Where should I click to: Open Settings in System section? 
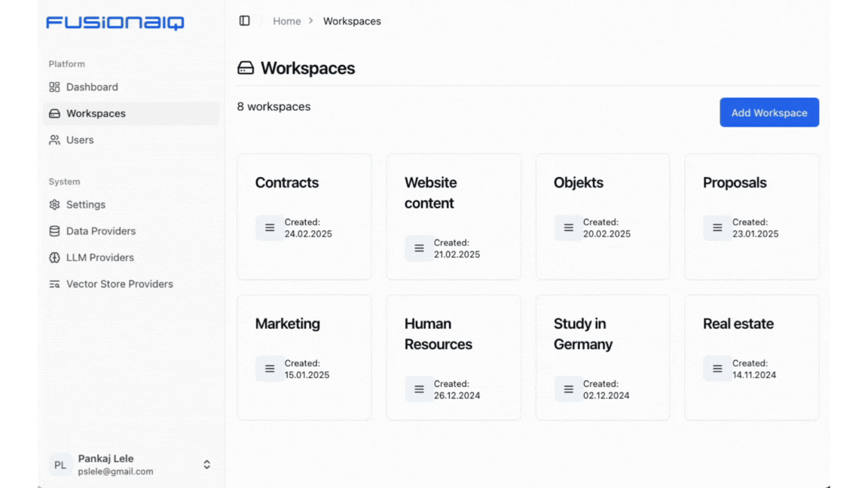(x=86, y=205)
